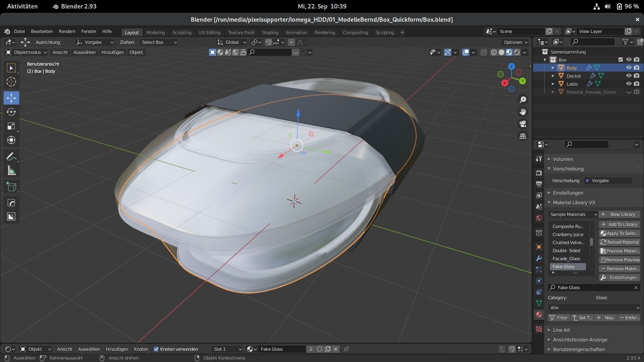Open Sample Materials library dropdown
Image resolution: width=644 pixels, height=362 pixels.
[573, 214]
